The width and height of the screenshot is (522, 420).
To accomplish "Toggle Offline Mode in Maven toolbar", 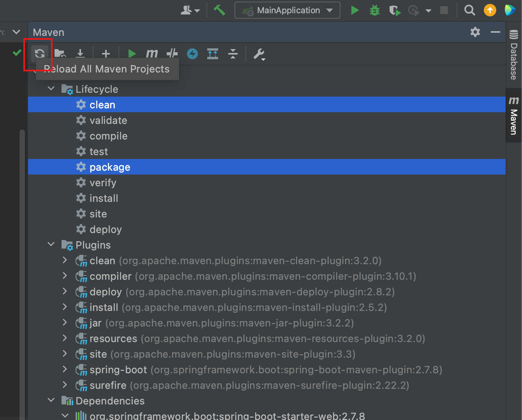I will (x=172, y=53).
